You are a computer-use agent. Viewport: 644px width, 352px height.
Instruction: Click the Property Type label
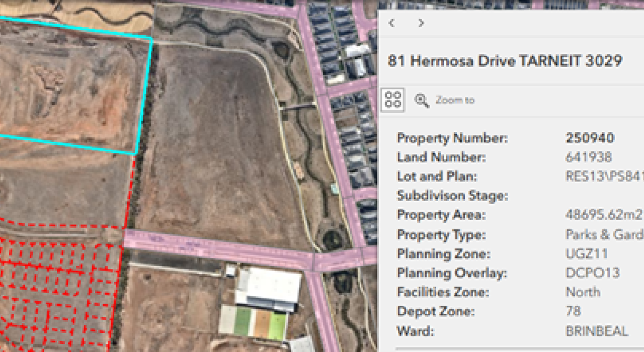pos(441,234)
